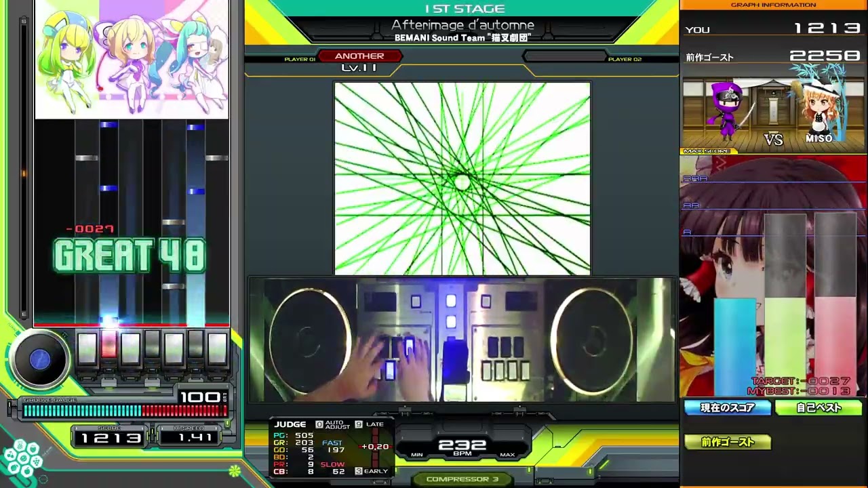Click the 前作ゴースト 2258 score row
The width and height of the screenshot is (868, 488).
(x=773, y=57)
